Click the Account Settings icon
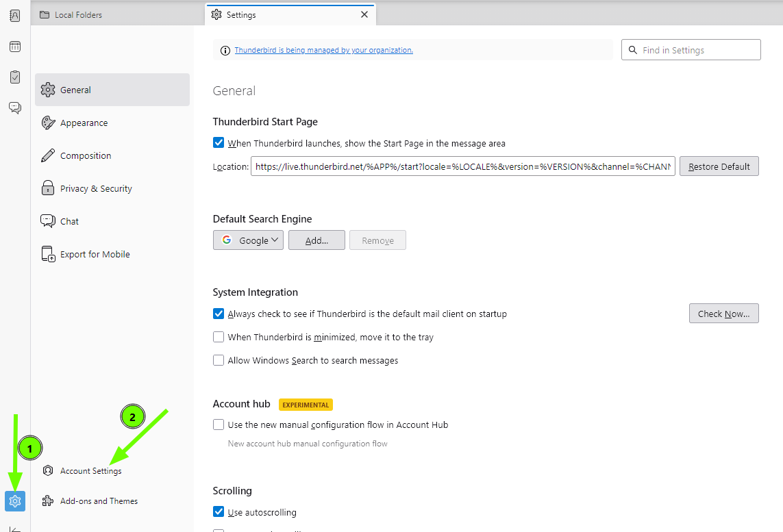 point(48,470)
